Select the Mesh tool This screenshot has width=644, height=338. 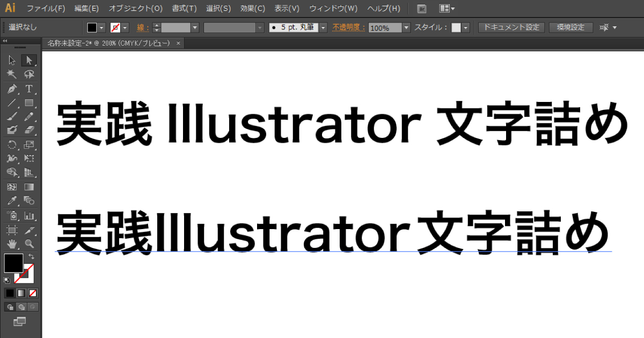click(12, 187)
